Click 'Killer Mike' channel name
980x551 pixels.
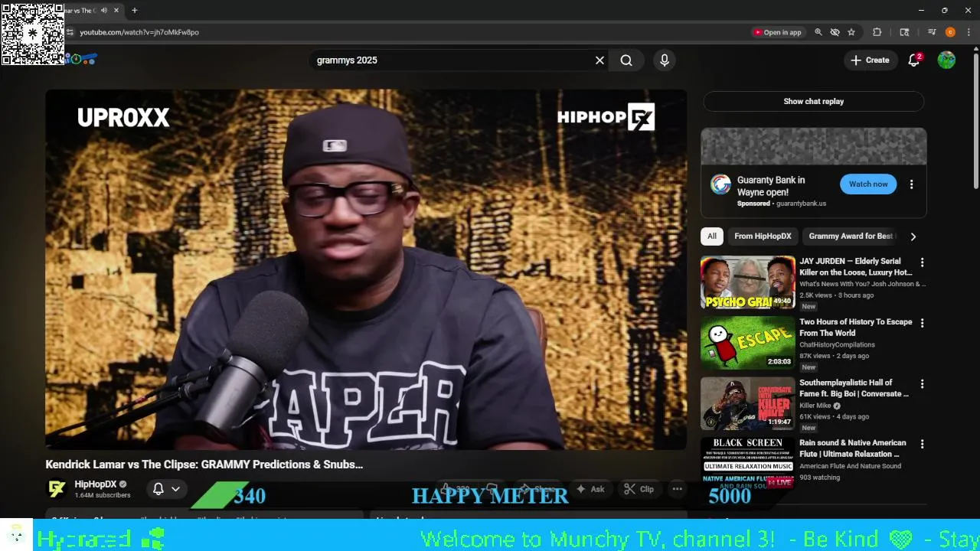pos(815,406)
